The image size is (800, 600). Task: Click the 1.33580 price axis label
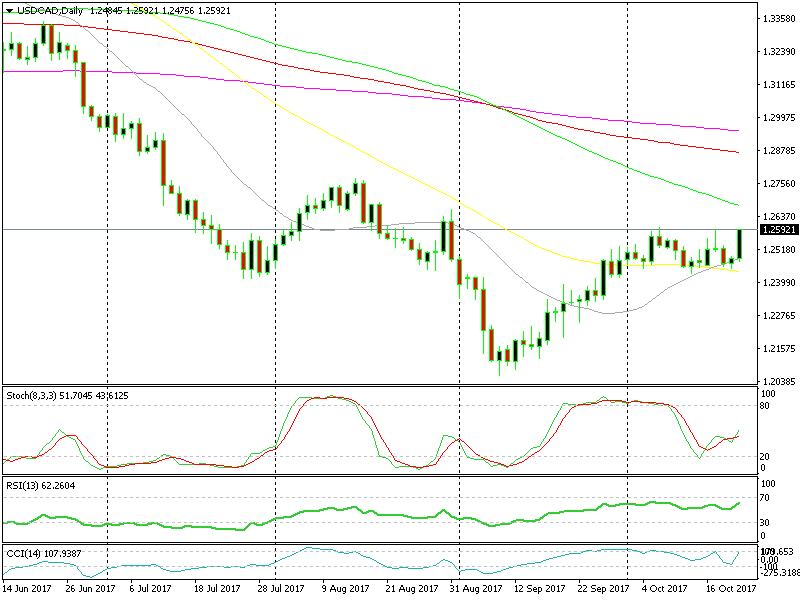(x=779, y=19)
